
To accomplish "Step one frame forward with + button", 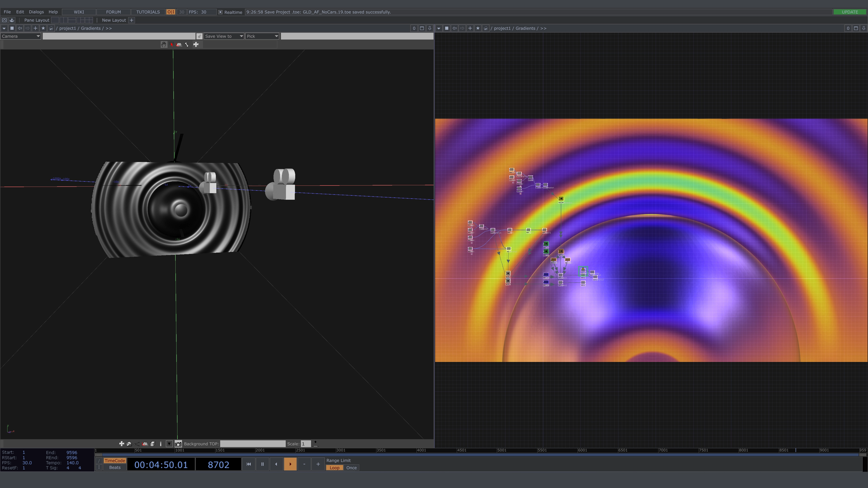I will (318, 464).
